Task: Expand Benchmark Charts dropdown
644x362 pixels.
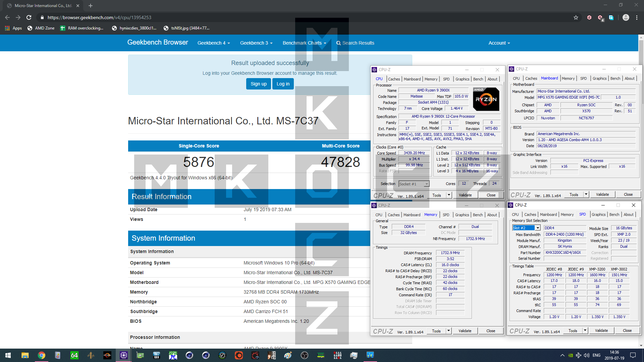Action: pos(304,43)
